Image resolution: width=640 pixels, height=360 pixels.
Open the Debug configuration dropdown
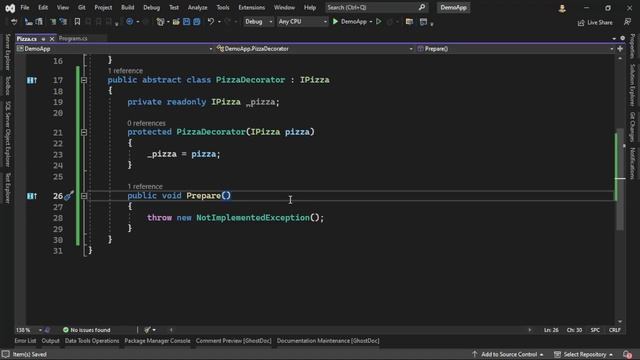tap(258, 22)
